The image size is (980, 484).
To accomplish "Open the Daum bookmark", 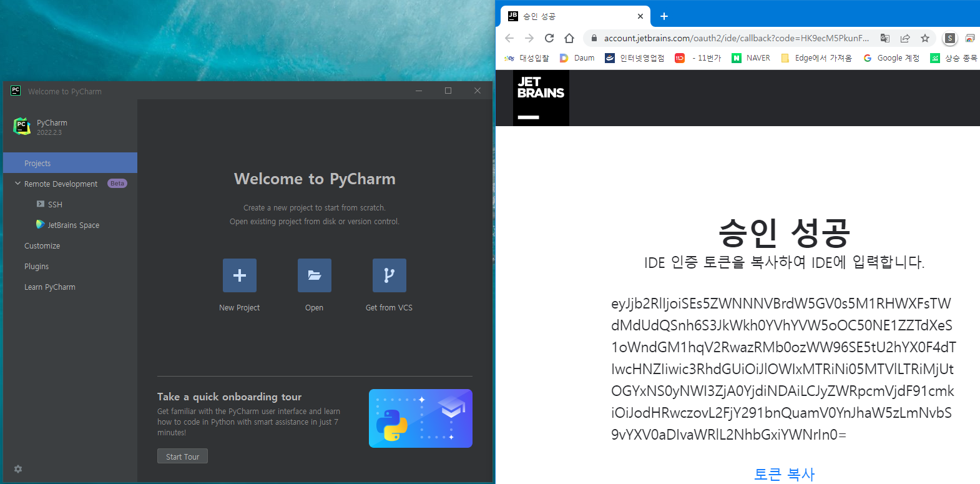I will tap(577, 58).
